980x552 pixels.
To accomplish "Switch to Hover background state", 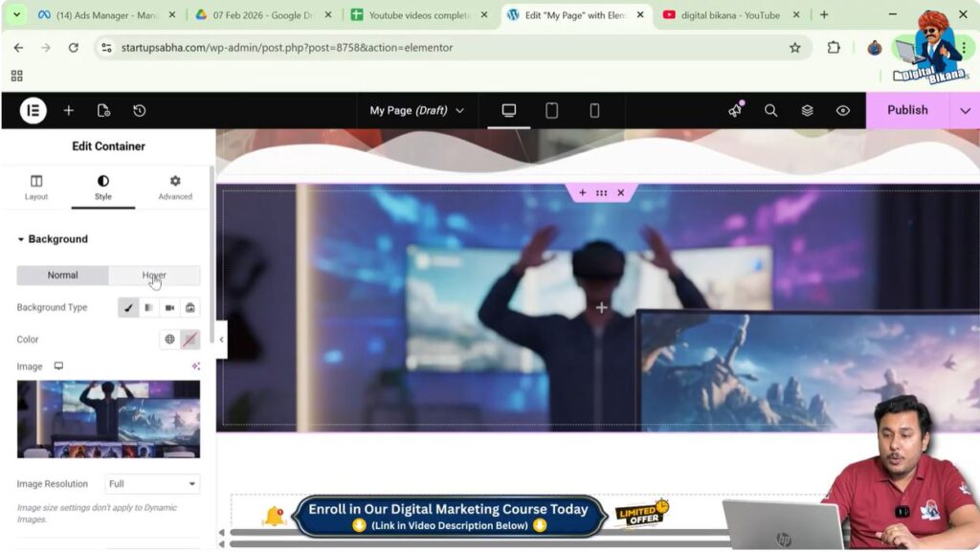I will click(x=154, y=276).
